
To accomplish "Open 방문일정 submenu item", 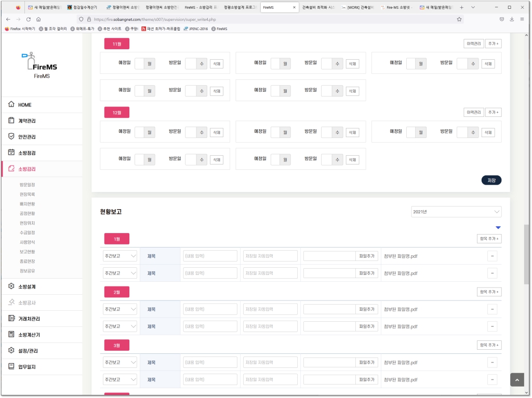I will 28,185.
